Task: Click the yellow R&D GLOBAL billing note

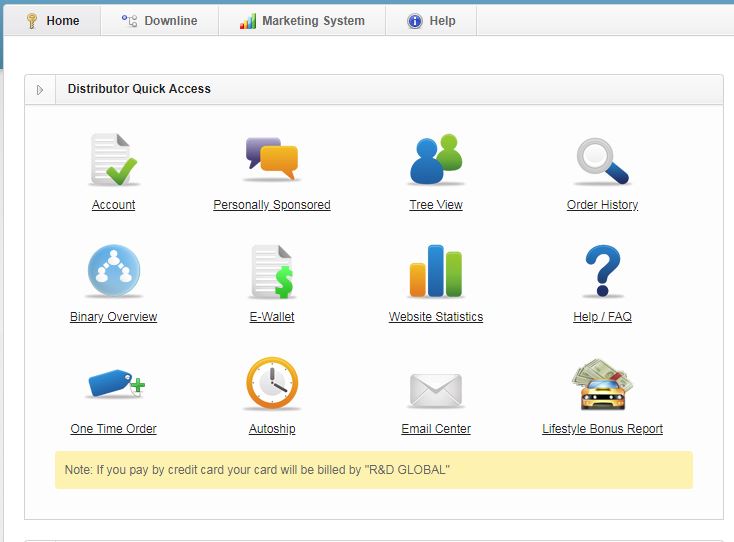Action: pos(374,470)
